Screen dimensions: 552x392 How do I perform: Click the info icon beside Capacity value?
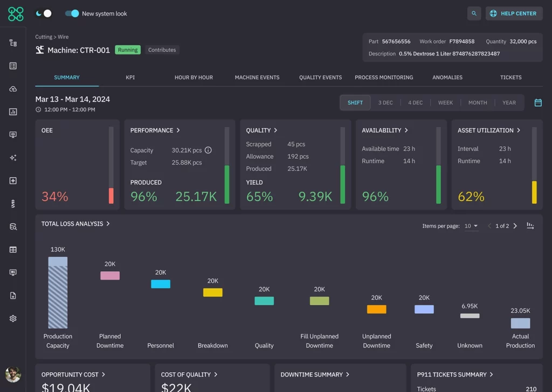pyautogui.click(x=208, y=150)
